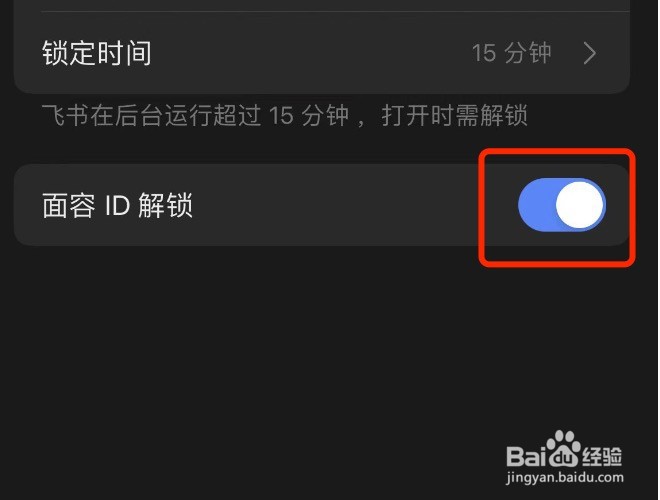
Task: Open the 锁定时间 chevron arrow
Action: click(x=590, y=53)
